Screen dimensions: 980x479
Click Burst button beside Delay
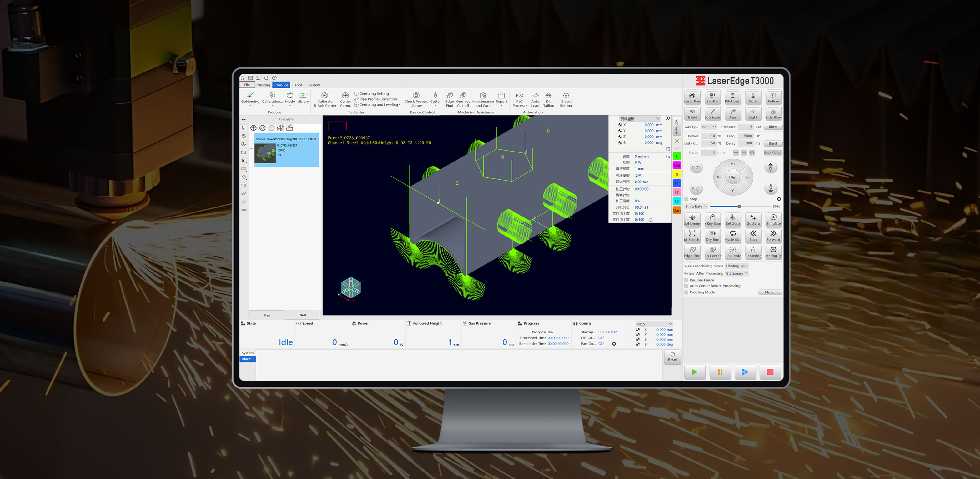(773, 144)
